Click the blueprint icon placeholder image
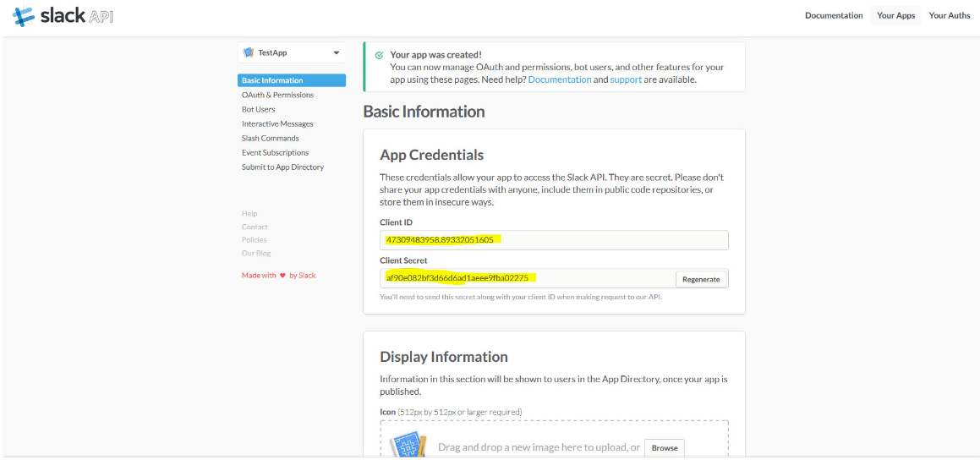 pos(408,446)
